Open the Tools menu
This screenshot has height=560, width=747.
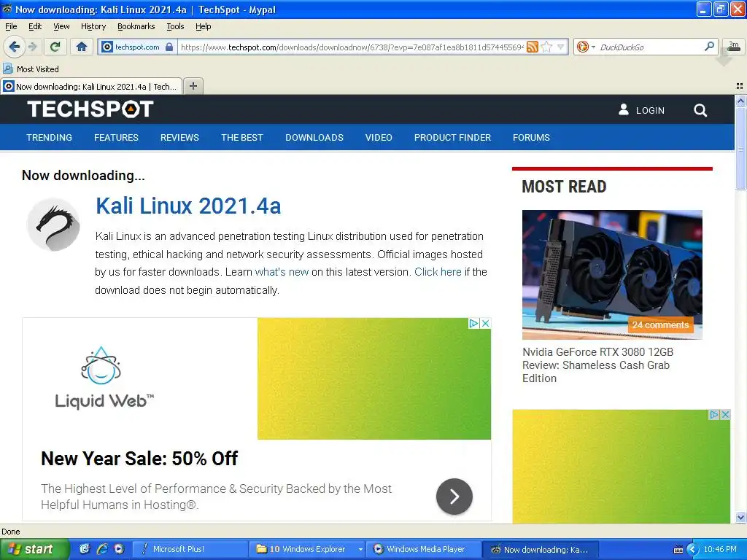pyautogui.click(x=175, y=26)
